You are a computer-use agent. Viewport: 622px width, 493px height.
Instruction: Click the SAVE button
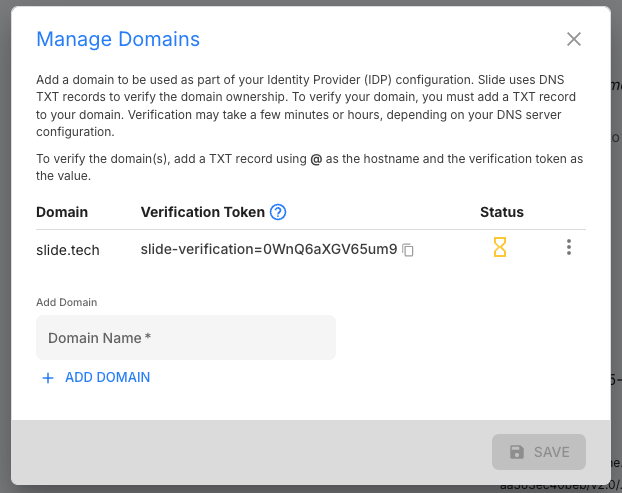(x=539, y=452)
